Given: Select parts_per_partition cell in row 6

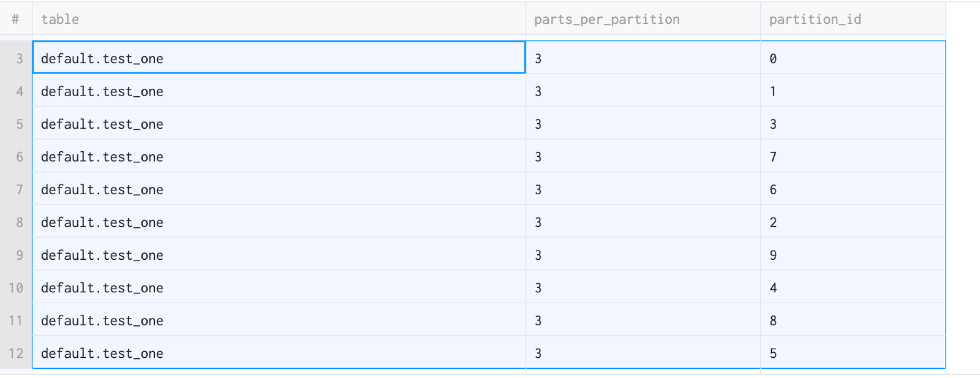Looking at the screenshot, I should pos(643,157).
